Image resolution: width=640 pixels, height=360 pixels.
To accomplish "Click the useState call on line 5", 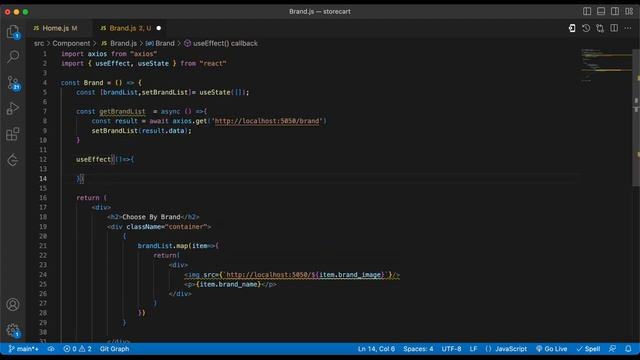I will coord(223,92).
